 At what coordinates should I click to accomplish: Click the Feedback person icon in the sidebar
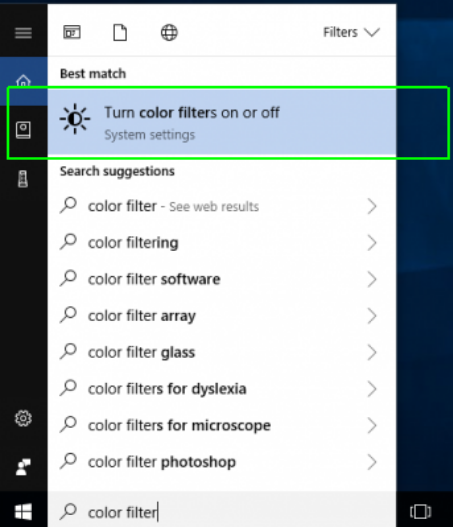click(x=23, y=467)
